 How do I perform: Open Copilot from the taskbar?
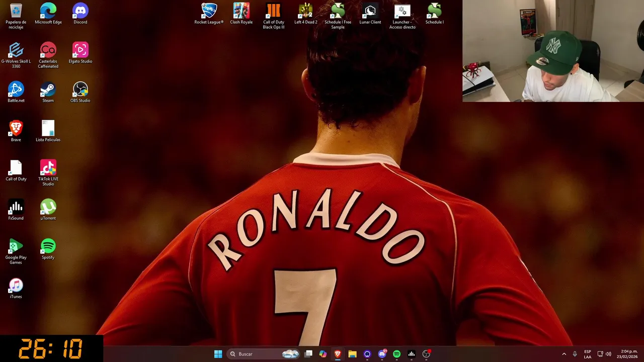[323, 354]
